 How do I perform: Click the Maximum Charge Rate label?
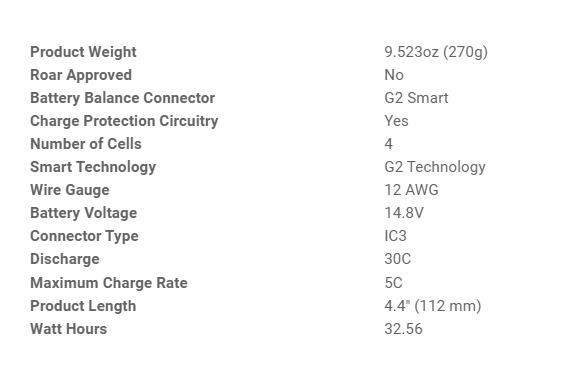pyautogui.click(x=109, y=283)
